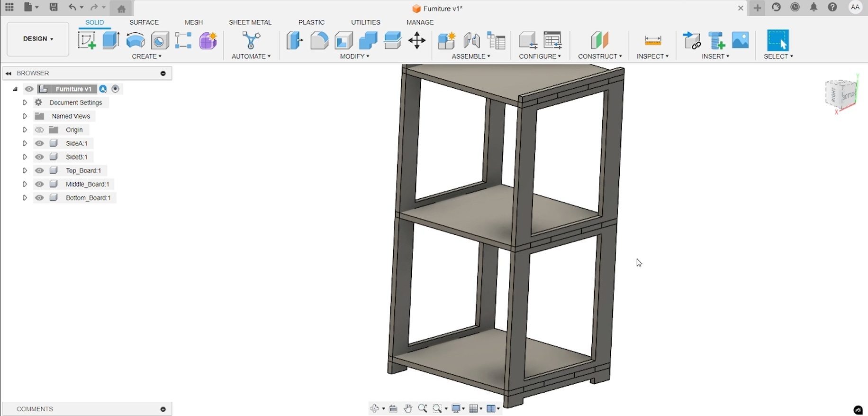868x416 pixels.
Task: Select the Insert Canvas image tool
Action: [741, 40]
